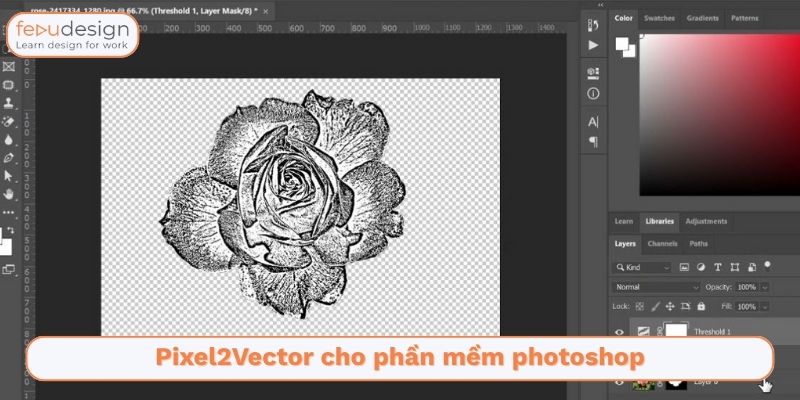Toggle lock position
Viewport: 800px width, 400px height.
(670, 307)
